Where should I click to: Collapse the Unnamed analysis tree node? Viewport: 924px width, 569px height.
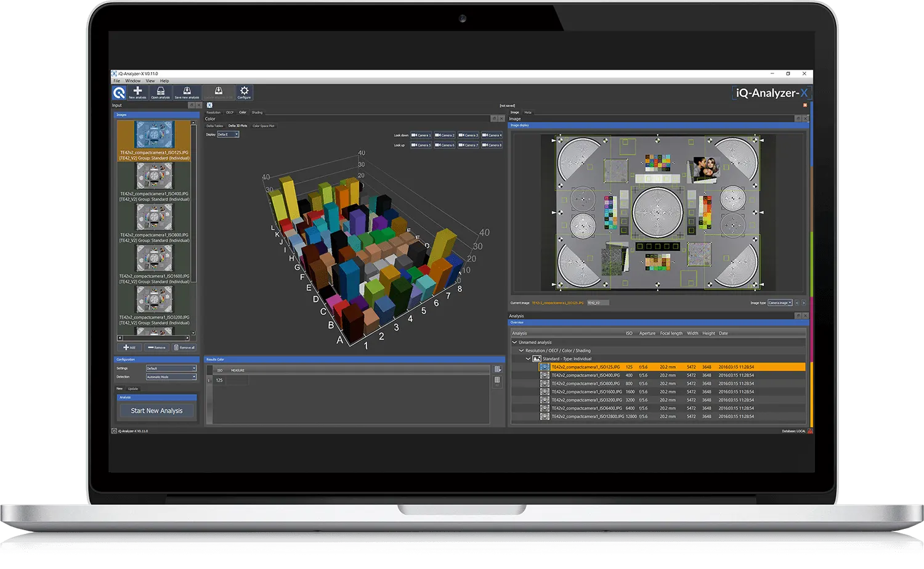click(514, 342)
